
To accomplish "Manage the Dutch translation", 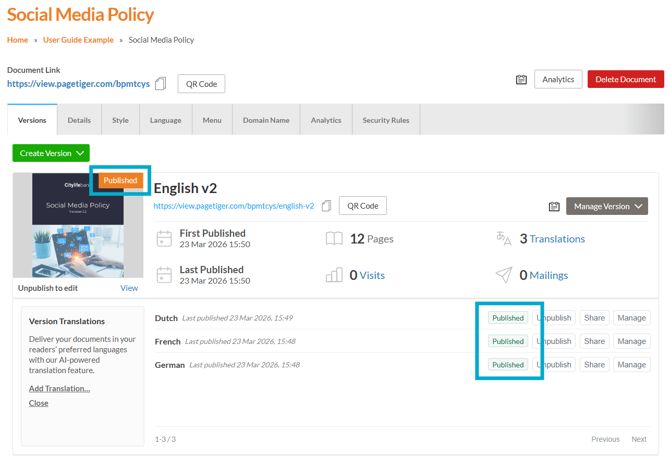I will pyautogui.click(x=632, y=318).
